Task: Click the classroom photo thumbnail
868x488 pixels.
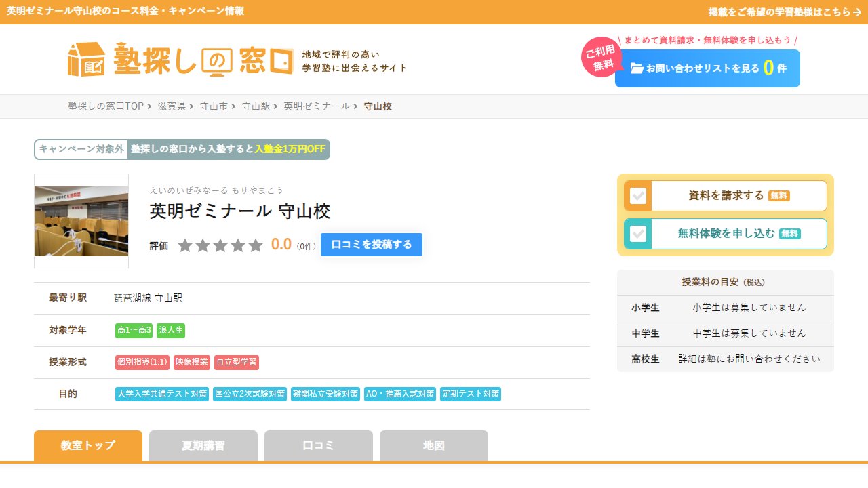Action: pos(81,221)
